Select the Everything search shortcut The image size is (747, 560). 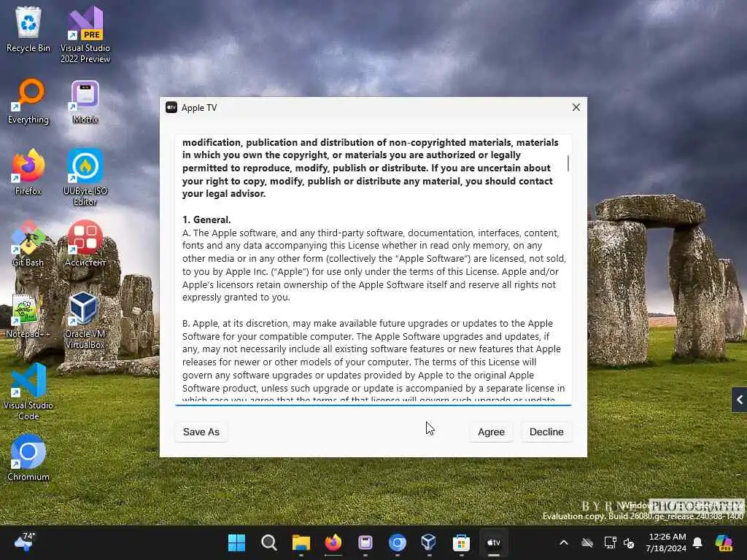click(28, 101)
